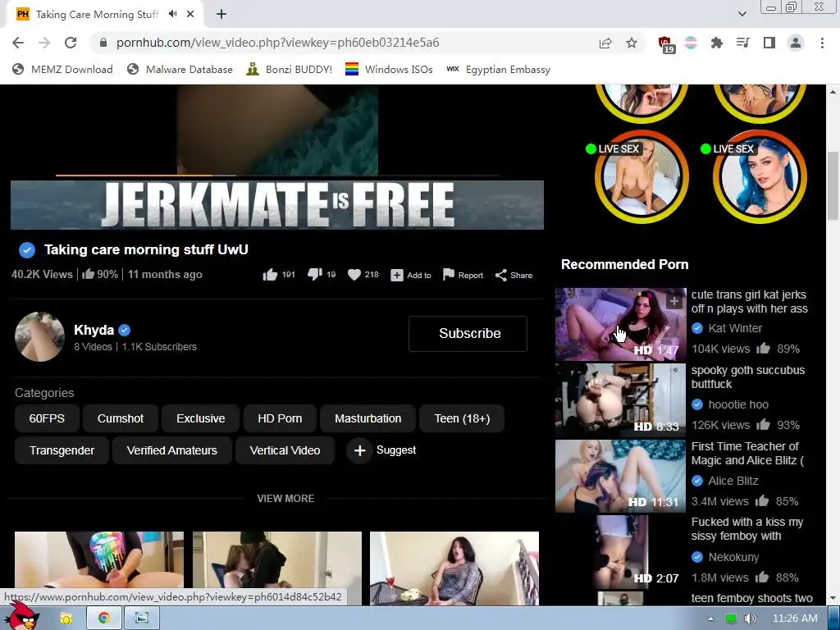This screenshot has height=630, width=840.
Task: Close the current browser tab
Action: 190,15
